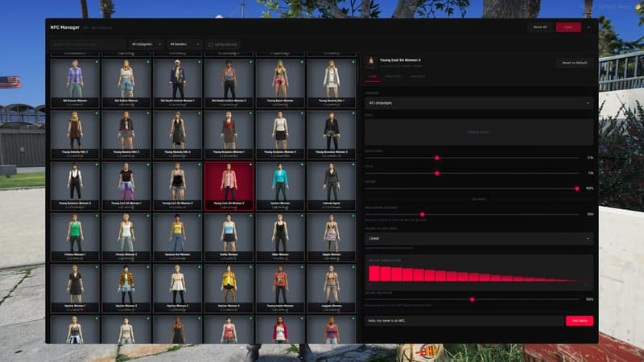
Task: Select the Female Agent card
Action: 332,186
